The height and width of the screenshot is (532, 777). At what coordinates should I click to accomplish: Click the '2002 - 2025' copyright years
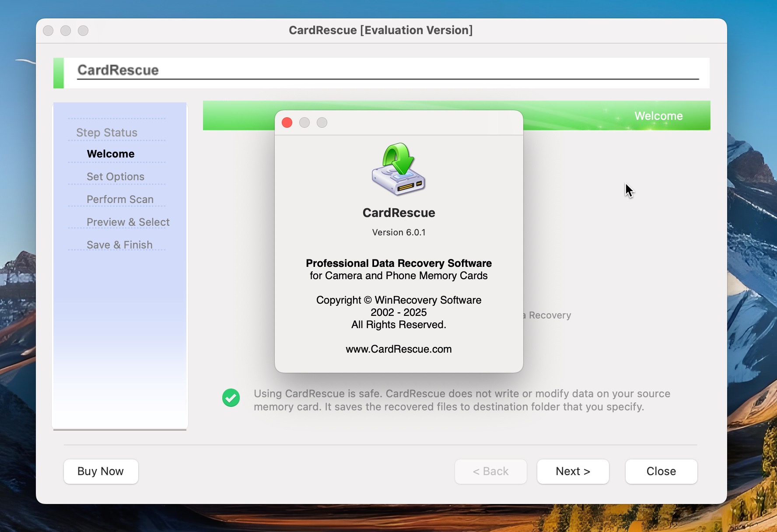(399, 312)
